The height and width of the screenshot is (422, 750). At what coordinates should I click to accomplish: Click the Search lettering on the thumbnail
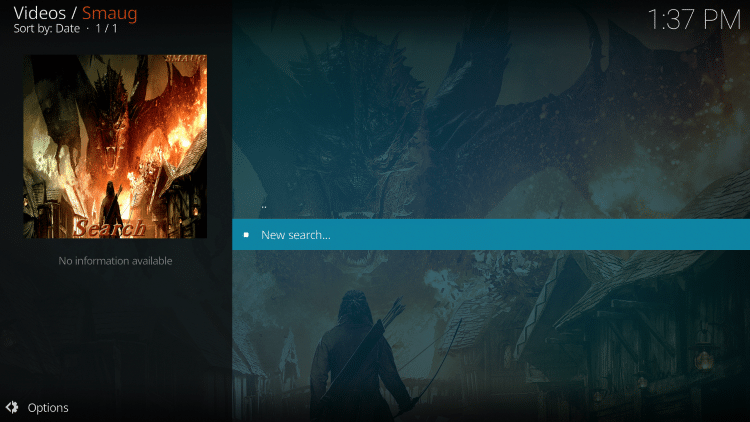tap(110, 228)
